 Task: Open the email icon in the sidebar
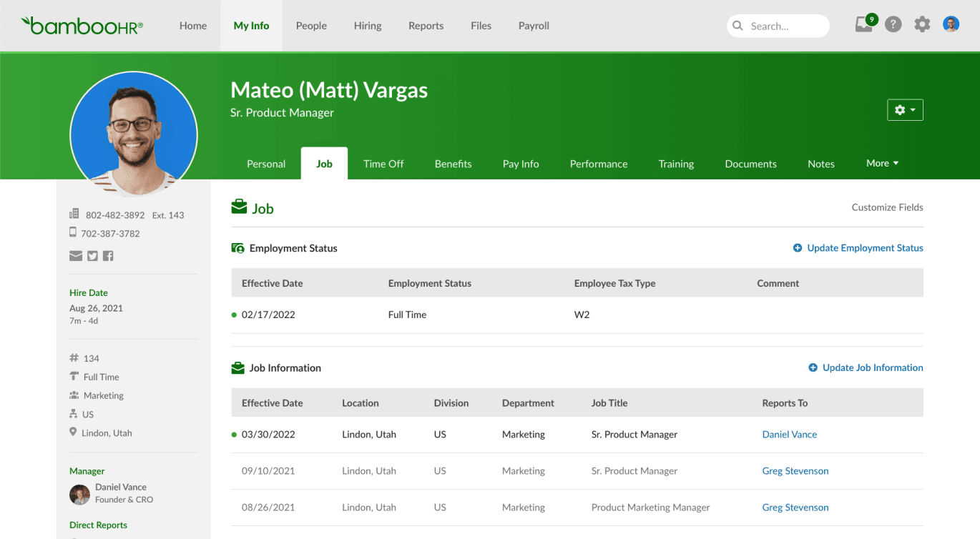point(76,255)
